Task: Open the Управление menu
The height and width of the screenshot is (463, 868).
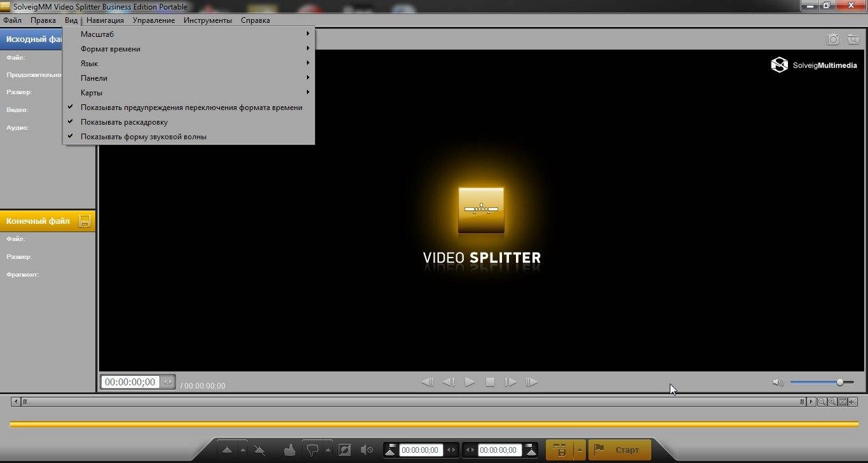Action: 154,20
